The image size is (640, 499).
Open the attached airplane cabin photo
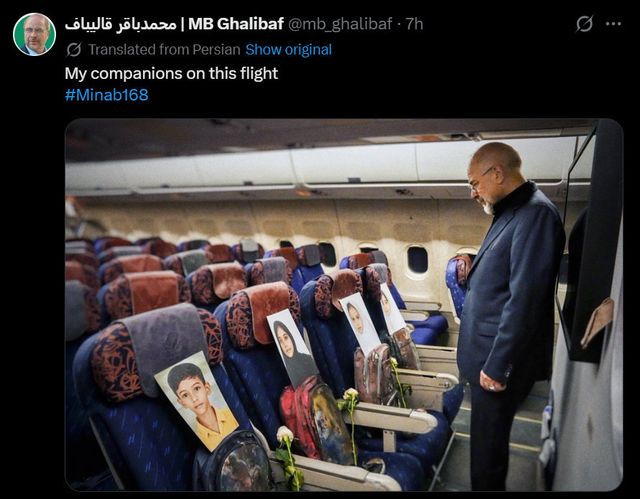(344, 304)
